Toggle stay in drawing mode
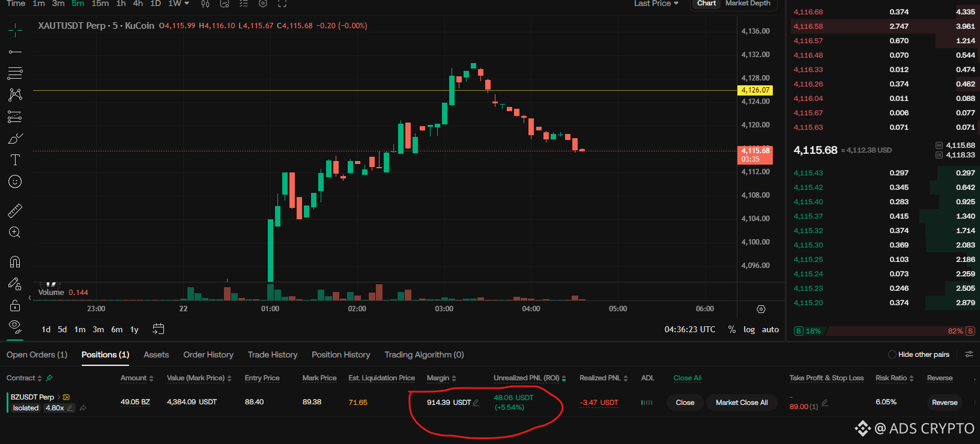980x444 pixels. click(15, 284)
